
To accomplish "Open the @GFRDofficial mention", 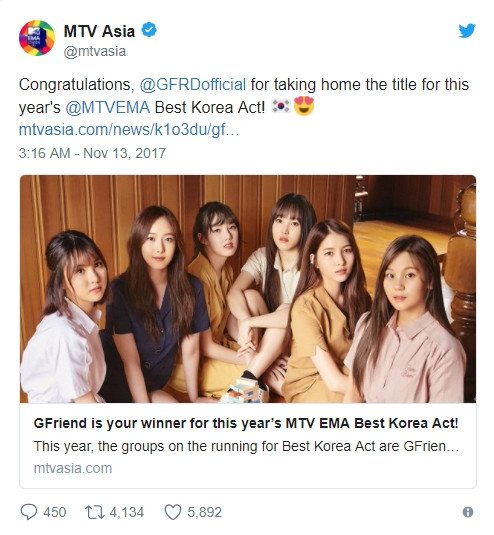I will click(x=193, y=85).
